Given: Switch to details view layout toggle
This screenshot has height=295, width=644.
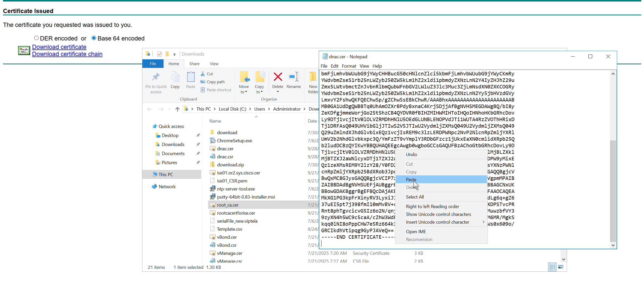Looking at the screenshot, I should click(x=552, y=267).
